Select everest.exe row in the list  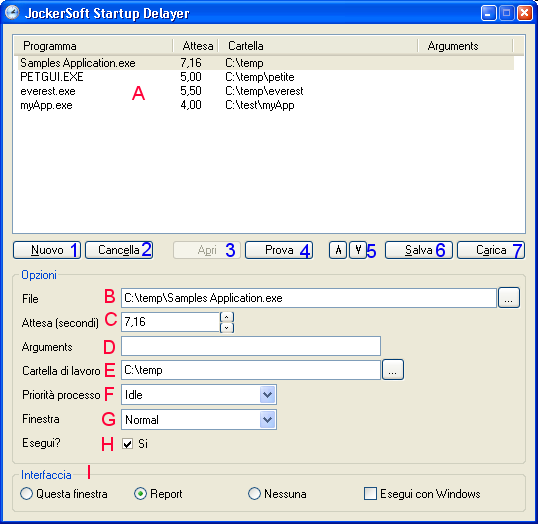pos(266,91)
